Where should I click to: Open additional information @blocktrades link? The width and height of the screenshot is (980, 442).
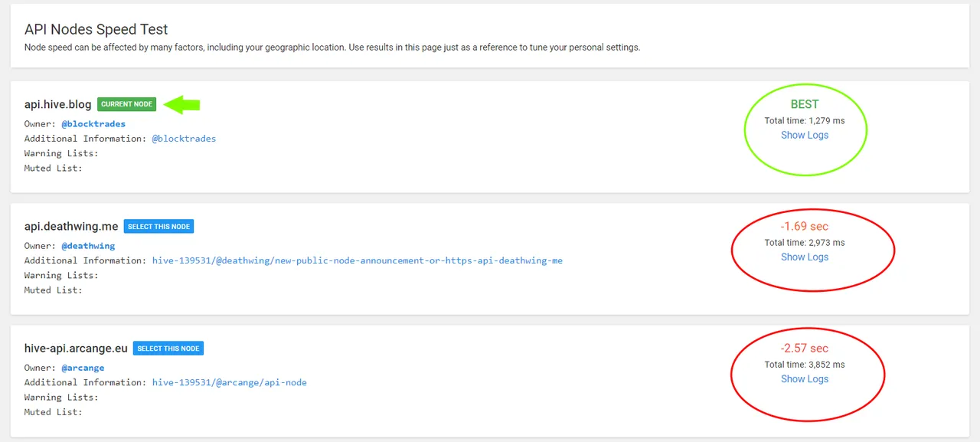(x=184, y=139)
